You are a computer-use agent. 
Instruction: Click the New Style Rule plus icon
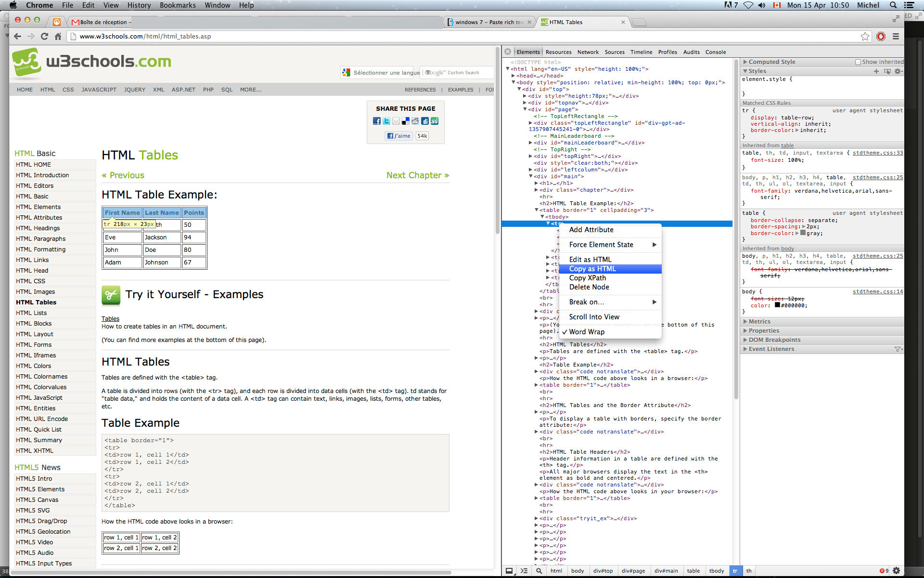point(876,71)
